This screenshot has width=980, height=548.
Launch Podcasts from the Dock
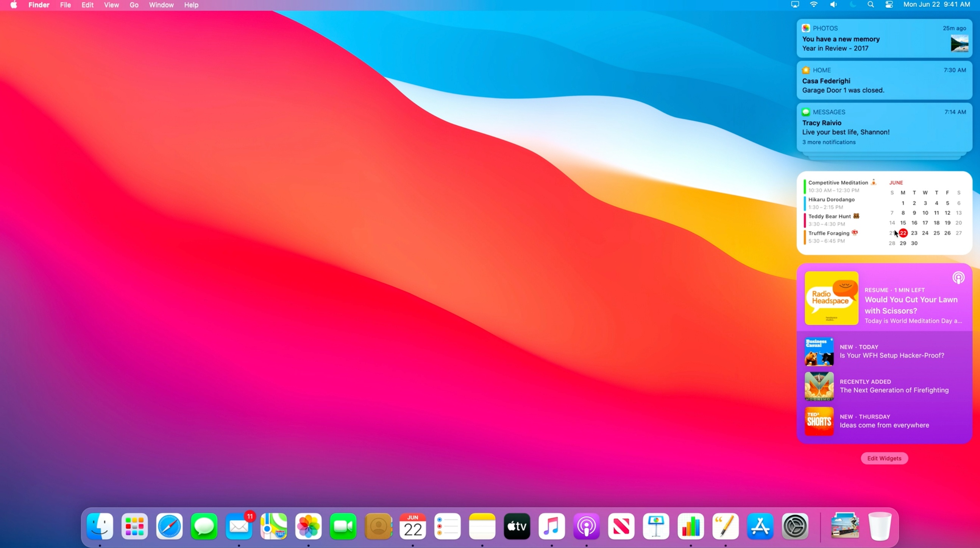(x=586, y=527)
